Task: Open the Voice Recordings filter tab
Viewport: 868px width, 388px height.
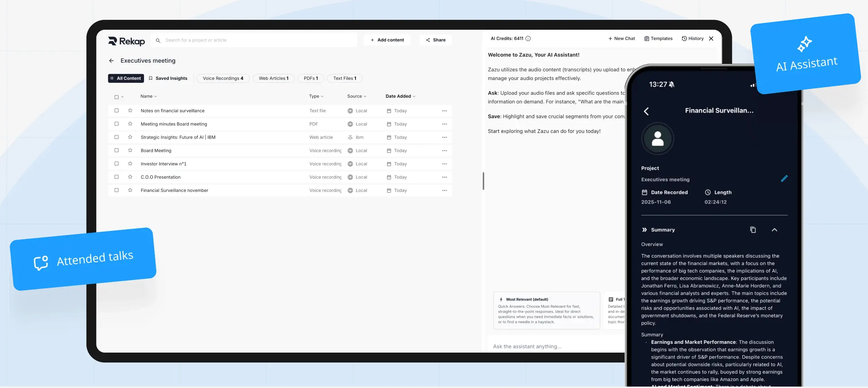Action: (x=223, y=78)
